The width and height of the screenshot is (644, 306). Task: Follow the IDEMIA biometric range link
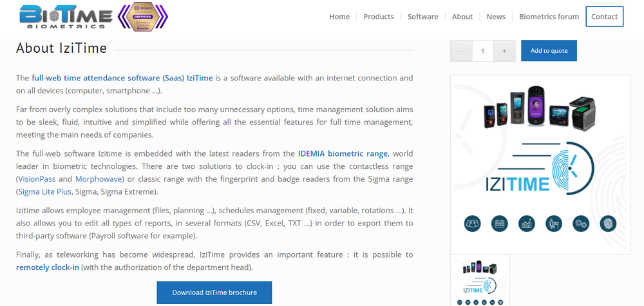[x=343, y=153]
